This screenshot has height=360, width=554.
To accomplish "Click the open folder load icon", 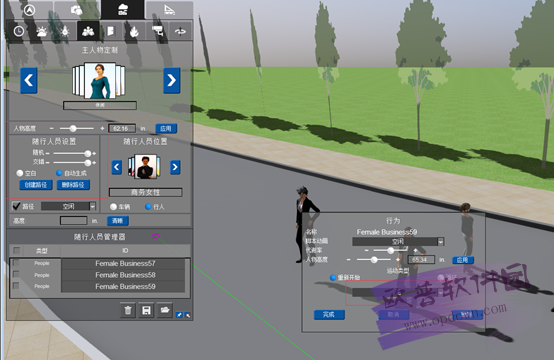I will tap(165, 310).
